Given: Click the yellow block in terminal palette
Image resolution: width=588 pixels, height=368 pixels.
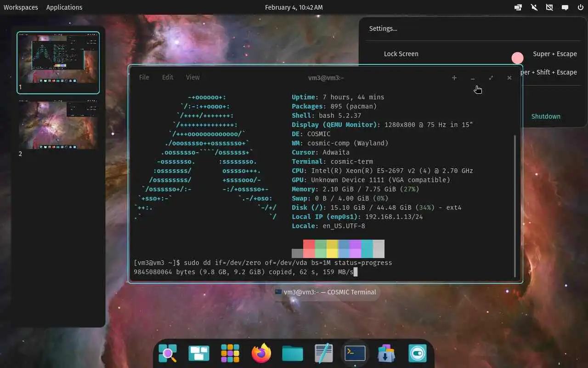Looking at the screenshot, I should tap(332, 249).
